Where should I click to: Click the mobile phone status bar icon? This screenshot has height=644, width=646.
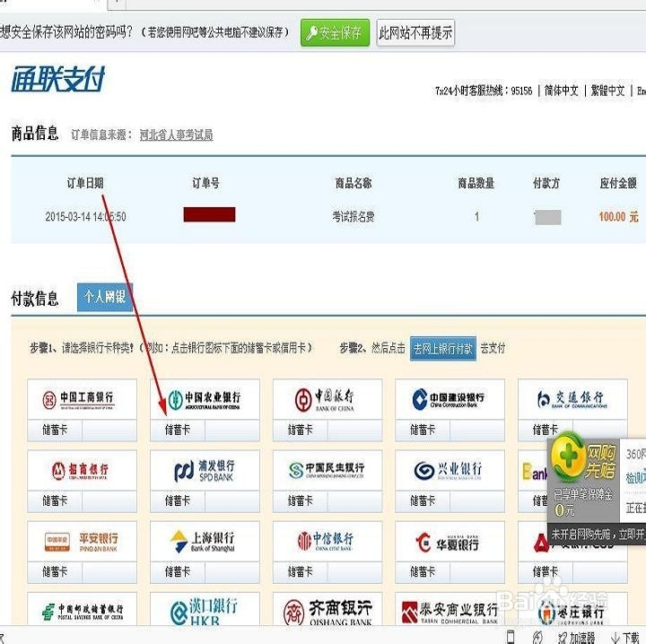pos(511,637)
